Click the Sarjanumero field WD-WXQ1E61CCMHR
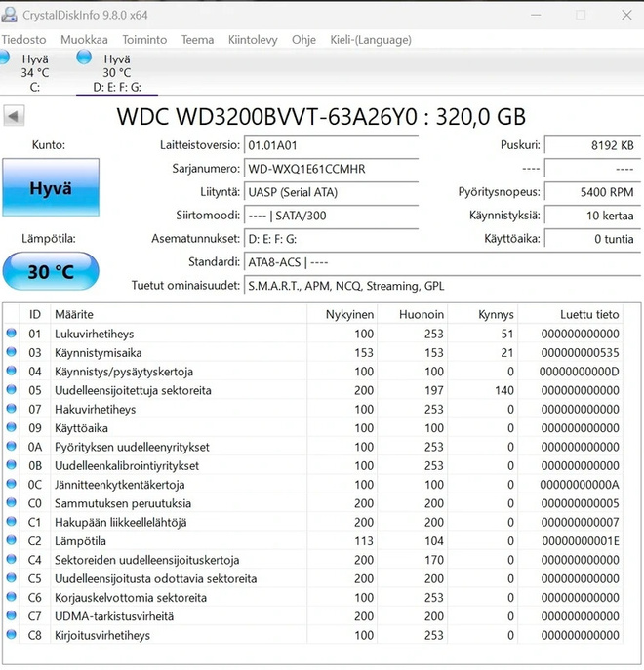This screenshot has height=670, width=644. click(x=331, y=169)
